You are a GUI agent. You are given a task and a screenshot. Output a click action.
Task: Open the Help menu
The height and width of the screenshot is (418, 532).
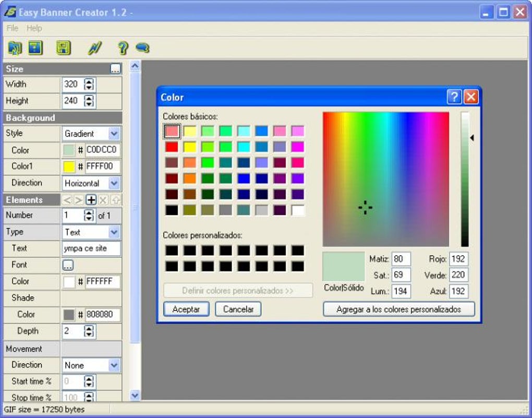34,28
